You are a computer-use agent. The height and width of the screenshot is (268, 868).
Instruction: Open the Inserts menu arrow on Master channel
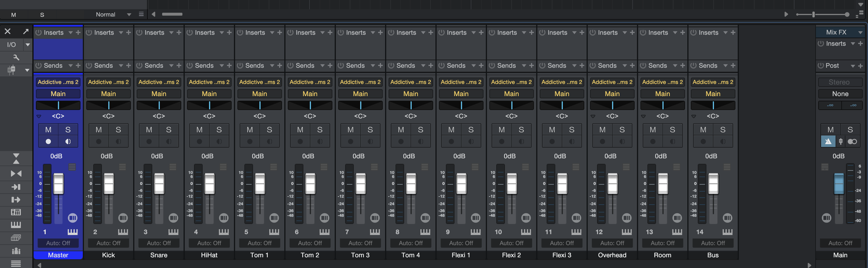pos(70,32)
